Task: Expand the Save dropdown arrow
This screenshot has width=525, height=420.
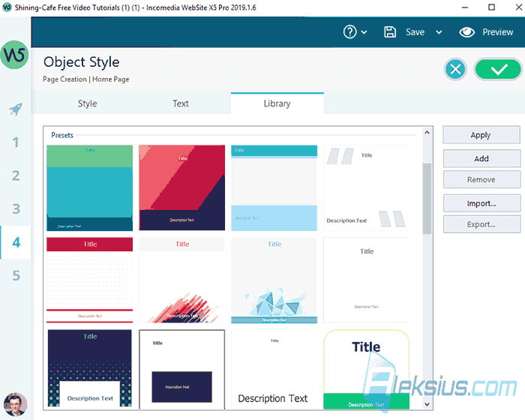Action: (x=439, y=32)
